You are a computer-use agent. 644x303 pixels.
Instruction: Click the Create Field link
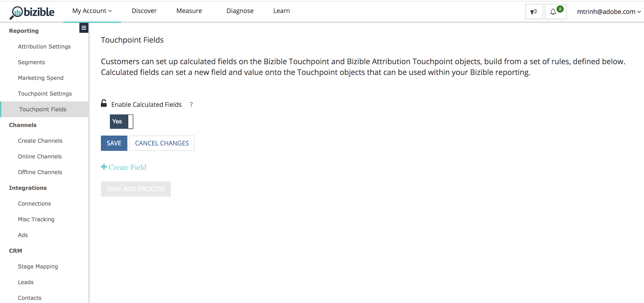127,167
